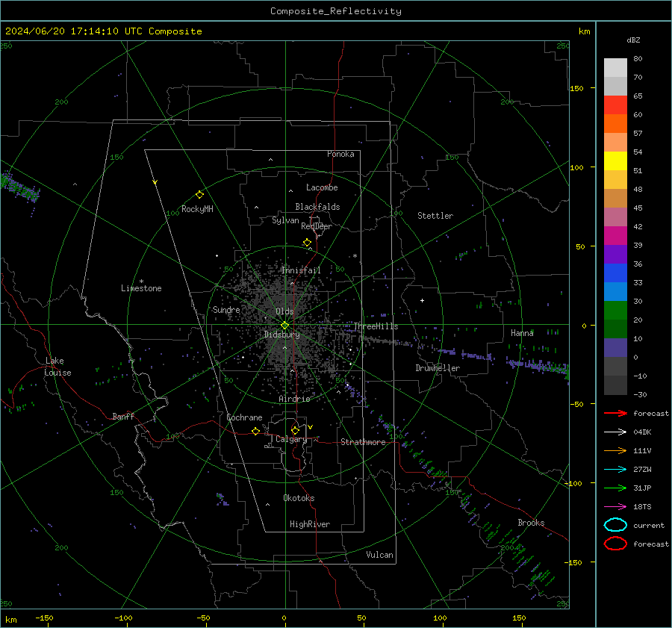Click the Airdrie city label
672x628 pixels.
click(294, 399)
